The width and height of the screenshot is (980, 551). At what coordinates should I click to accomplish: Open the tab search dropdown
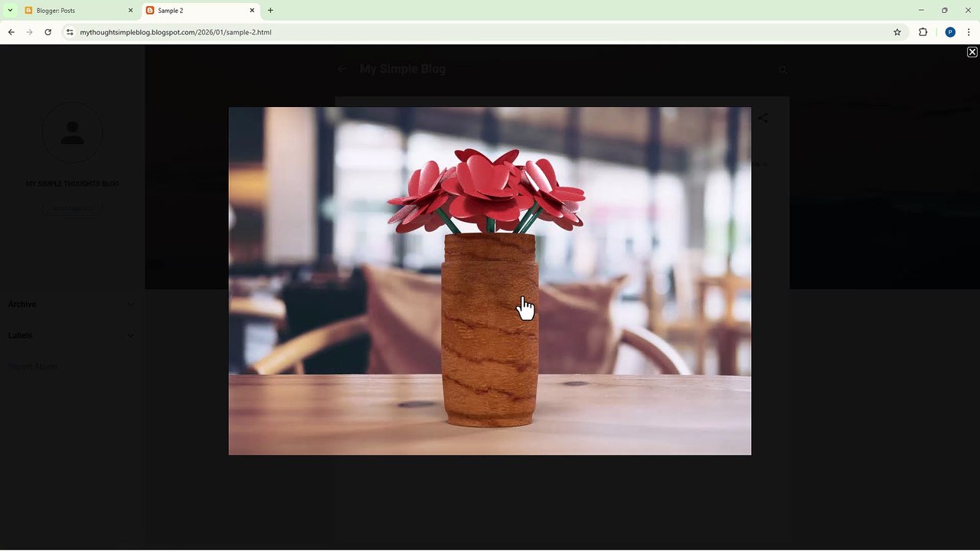9,11
